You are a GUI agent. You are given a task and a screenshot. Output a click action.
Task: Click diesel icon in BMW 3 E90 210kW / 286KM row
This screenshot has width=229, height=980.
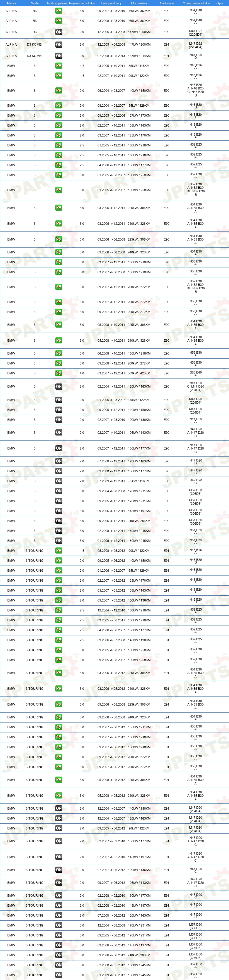pos(59,521)
